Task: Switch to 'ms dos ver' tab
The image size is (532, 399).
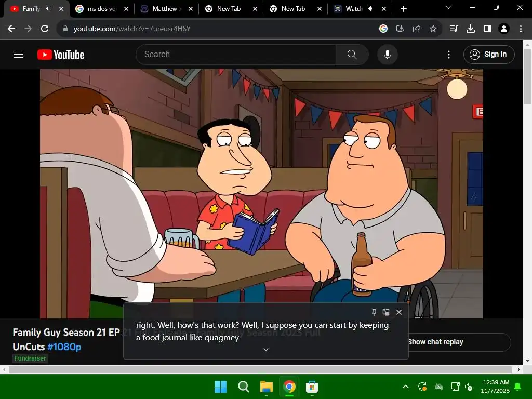Action: point(102,9)
